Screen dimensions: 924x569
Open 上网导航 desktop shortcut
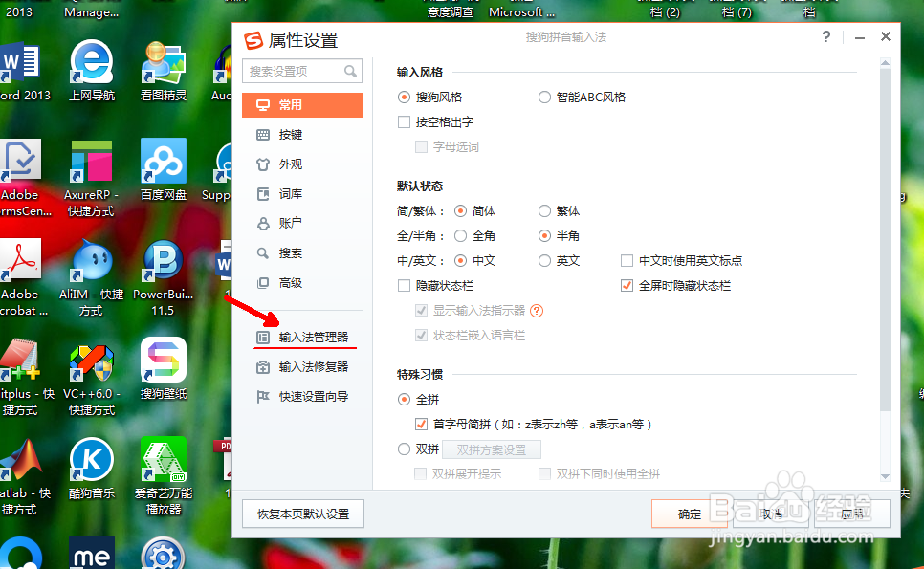(x=91, y=72)
